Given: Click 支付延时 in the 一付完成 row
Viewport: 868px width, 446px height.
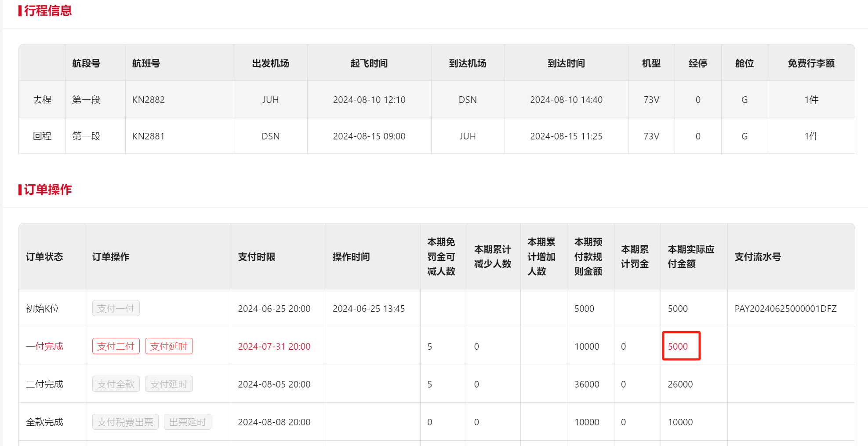Looking at the screenshot, I should pos(169,346).
